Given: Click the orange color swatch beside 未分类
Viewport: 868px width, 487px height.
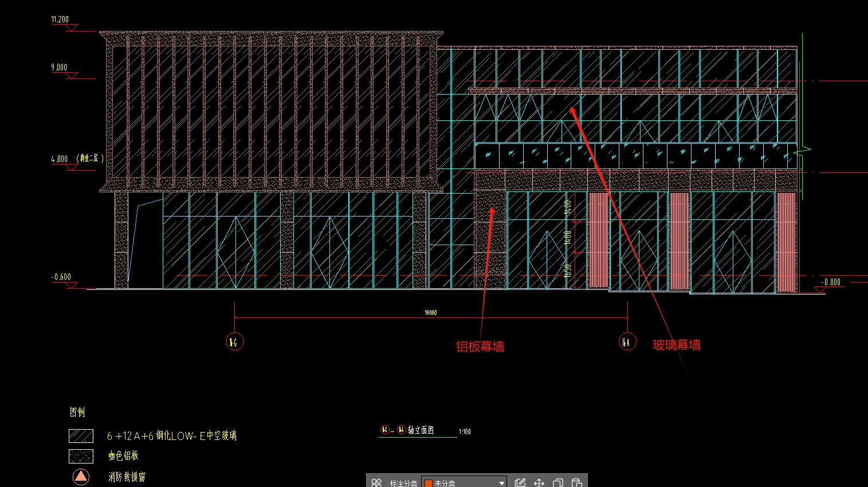Looking at the screenshot, I should pos(428,484).
